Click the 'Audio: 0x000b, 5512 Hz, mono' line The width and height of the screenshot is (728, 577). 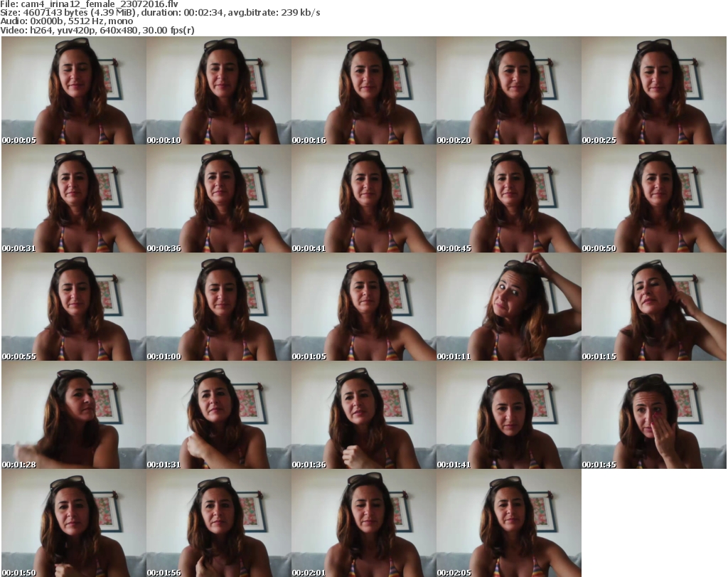pos(67,21)
